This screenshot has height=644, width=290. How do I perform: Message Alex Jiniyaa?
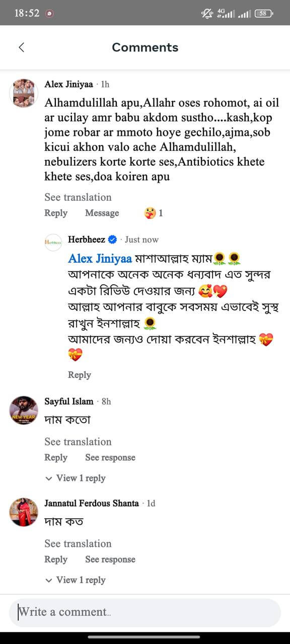point(102,213)
